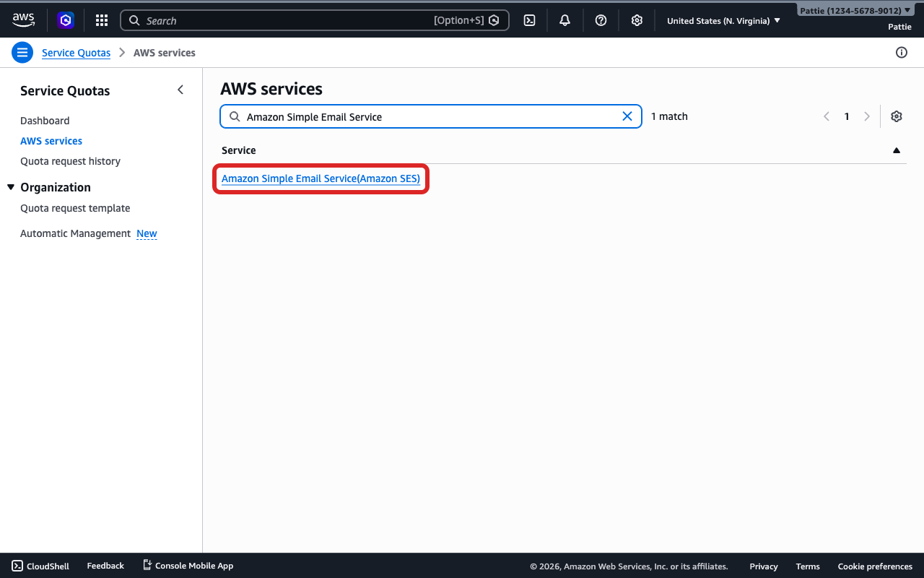Screen dimensions: 924x578
Task: Open the notifications bell
Action: 565,20
